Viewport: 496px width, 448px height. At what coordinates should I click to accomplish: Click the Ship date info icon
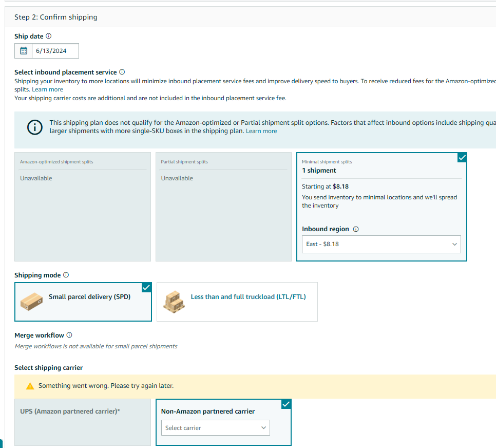pos(48,36)
